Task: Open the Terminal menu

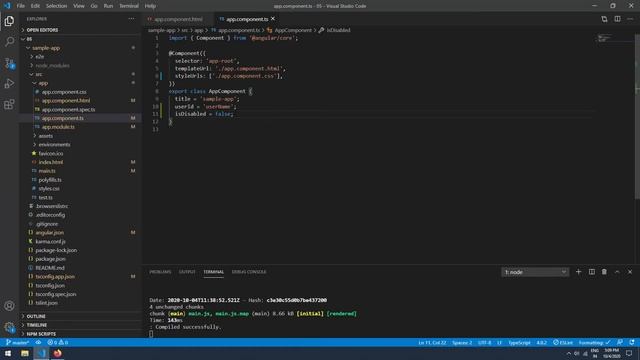Action: pyautogui.click(x=129, y=6)
